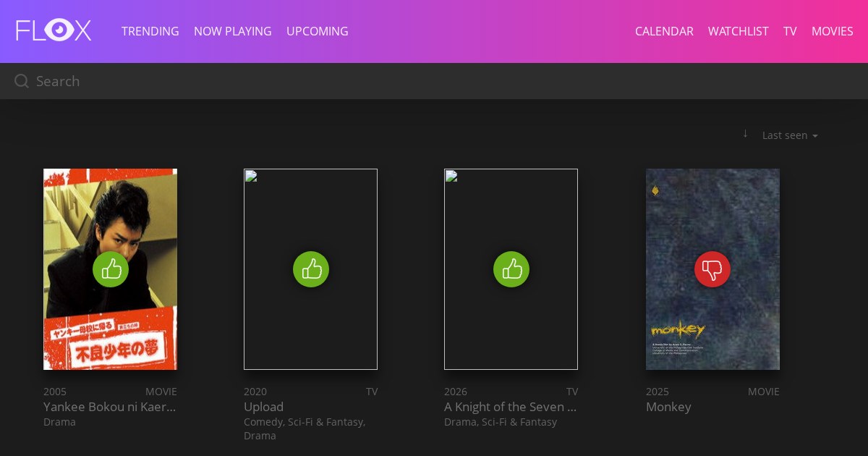Open the Yankee Bokou ni Kaeru title link
The width and height of the screenshot is (868, 456).
pos(110,407)
